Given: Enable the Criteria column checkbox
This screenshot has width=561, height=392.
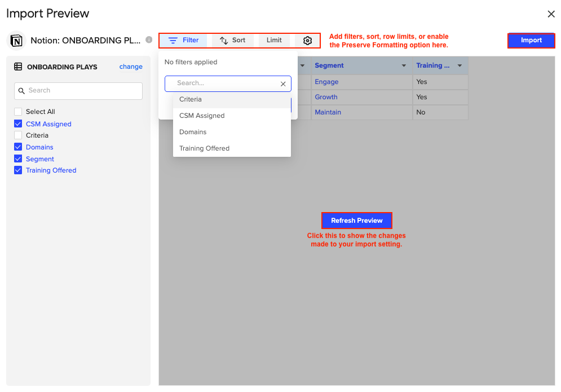Looking at the screenshot, I should pyautogui.click(x=18, y=135).
